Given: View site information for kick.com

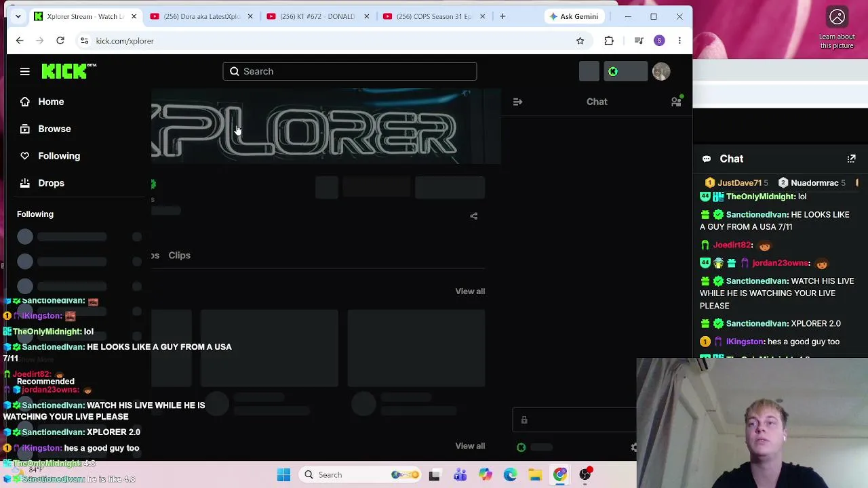Looking at the screenshot, I should tap(84, 41).
